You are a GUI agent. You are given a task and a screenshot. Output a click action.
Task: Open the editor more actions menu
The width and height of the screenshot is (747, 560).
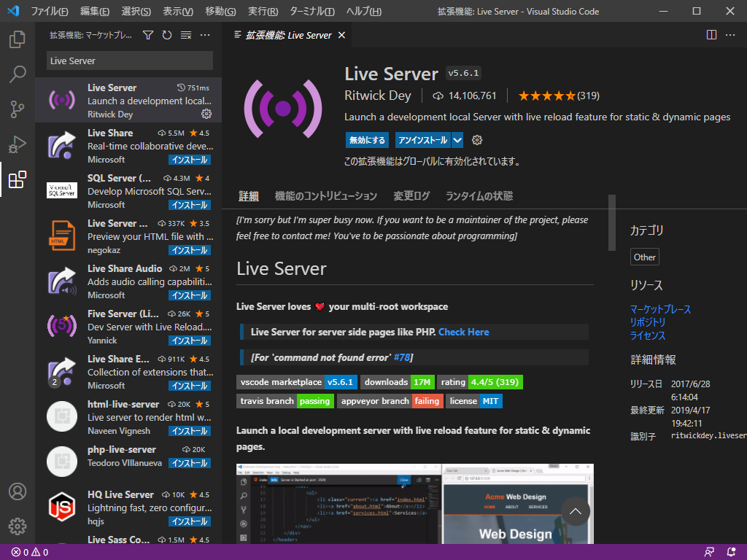730,34
